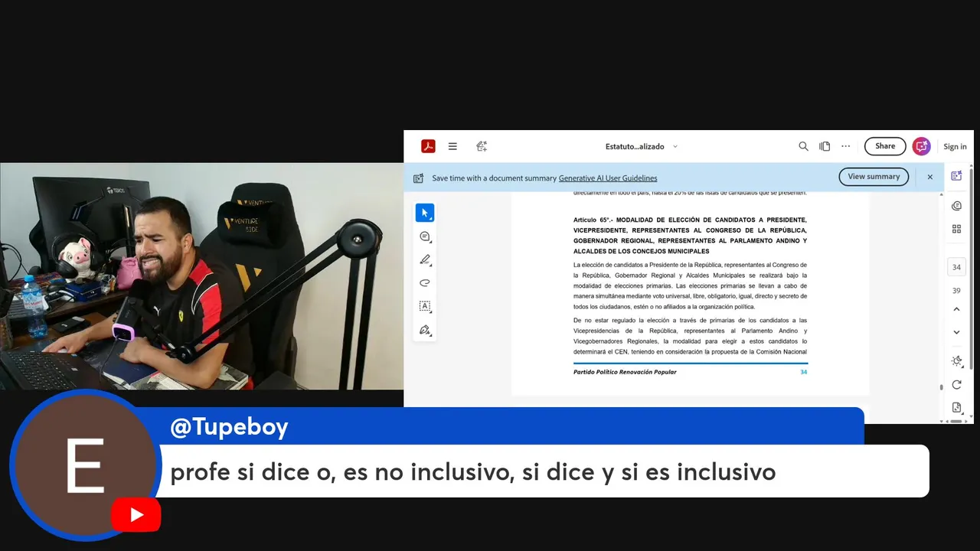Viewport: 980px width, 551px height.
Task: Select the arrow selection tool
Action: [425, 213]
